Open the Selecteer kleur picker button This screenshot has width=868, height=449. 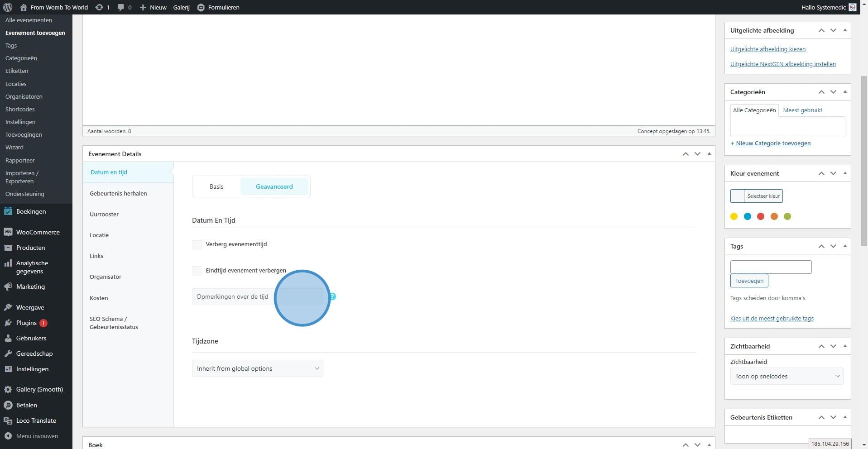click(756, 196)
